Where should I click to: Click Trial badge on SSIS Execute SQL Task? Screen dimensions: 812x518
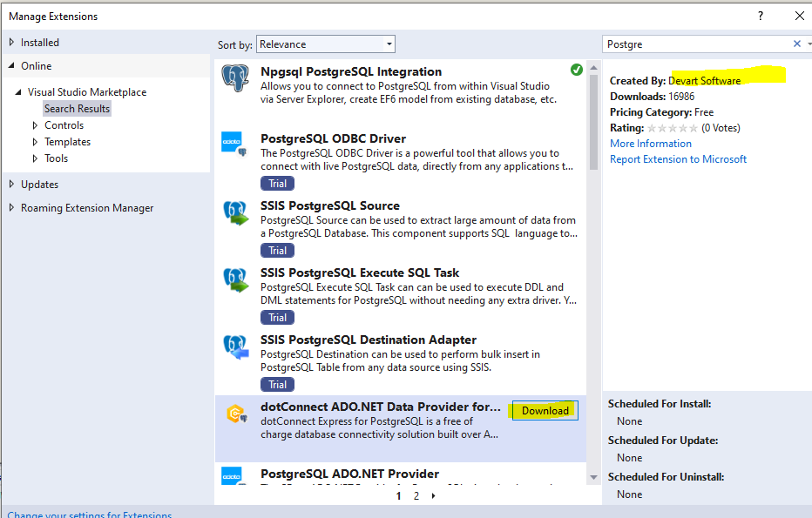(278, 317)
